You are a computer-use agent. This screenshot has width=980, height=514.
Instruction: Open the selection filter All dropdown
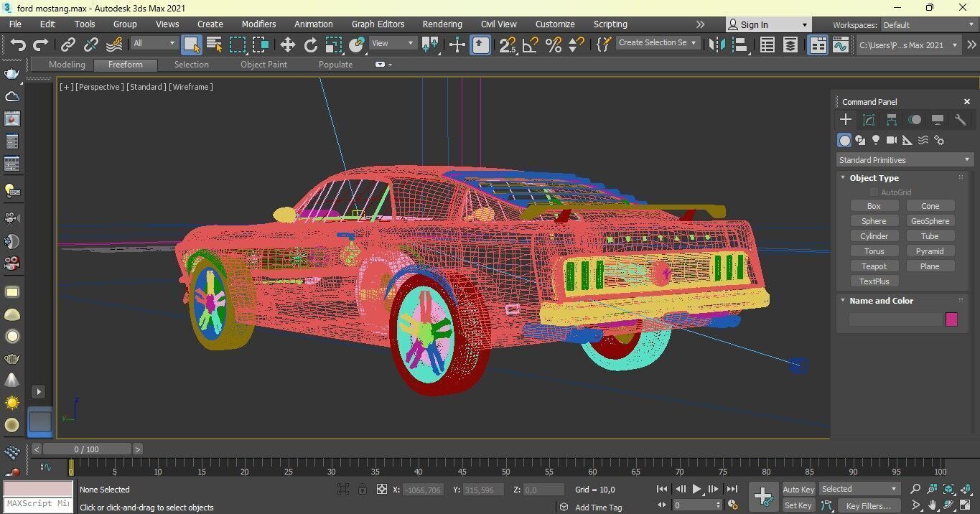tap(154, 43)
